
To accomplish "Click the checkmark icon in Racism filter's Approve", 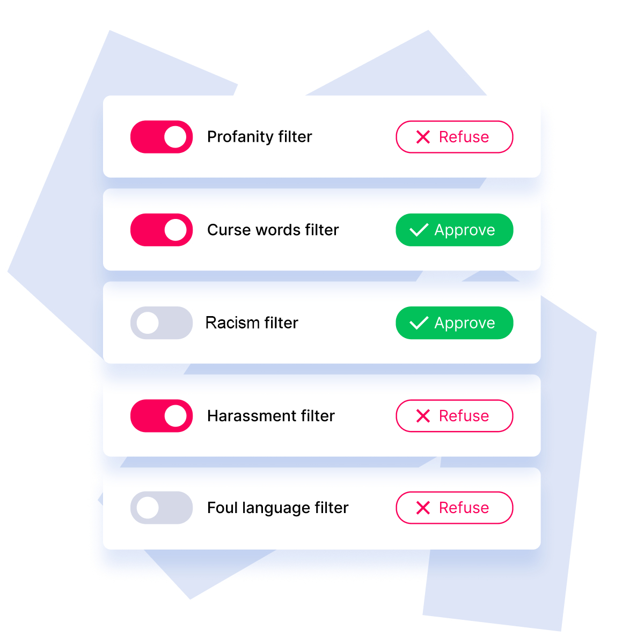I will pos(419,323).
